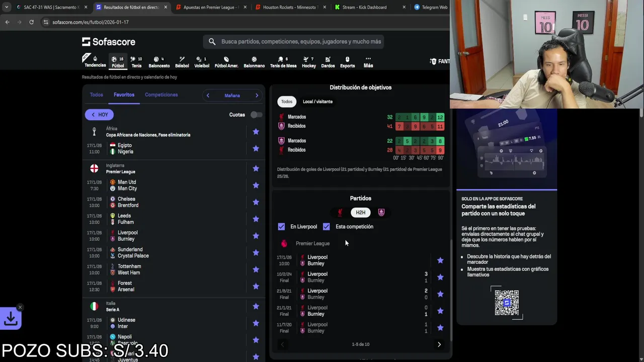The width and height of the screenshot is (644, 362).
Task: Open the Más sports menu
Action: click(x=368, y=61)
